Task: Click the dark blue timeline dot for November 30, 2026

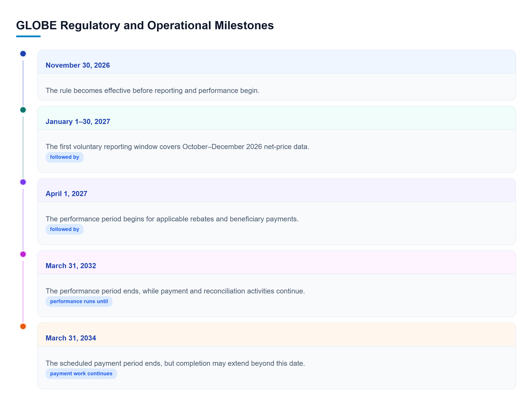Action: click(x=23, y=53)
